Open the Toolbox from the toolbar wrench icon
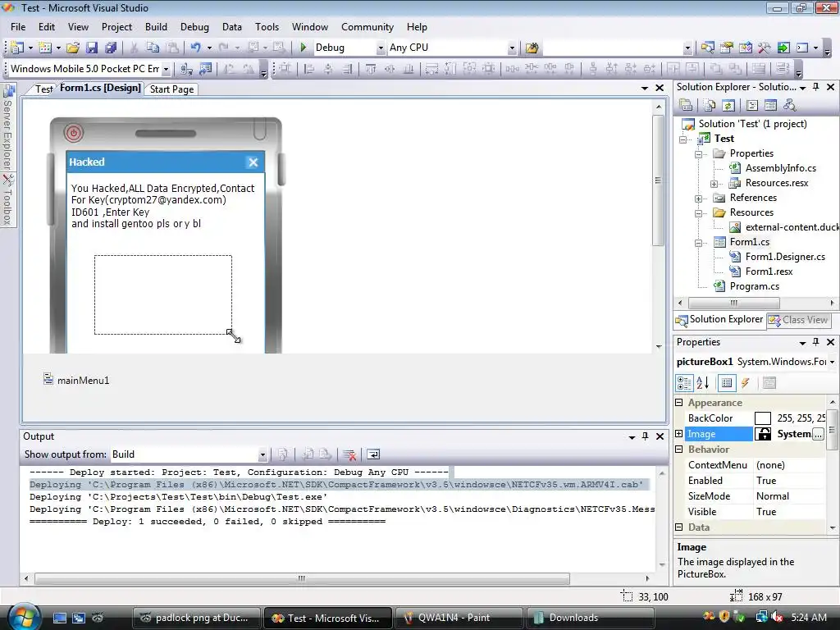Image resolution: width=840 pixels, height=630 pixels. click(764, 48)
